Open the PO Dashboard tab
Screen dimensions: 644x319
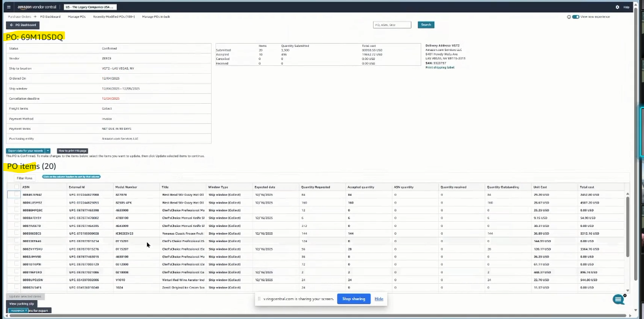[x=50, y=17]
